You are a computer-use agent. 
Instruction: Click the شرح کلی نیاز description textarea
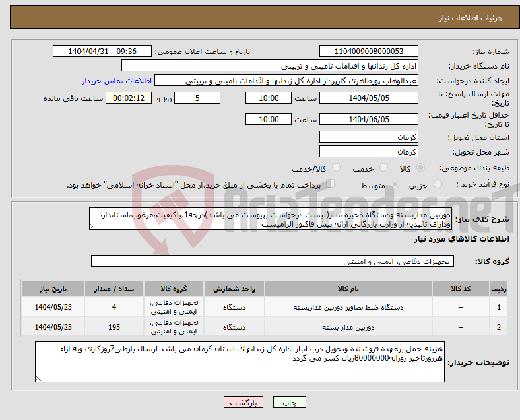click(x=271, y=219)
